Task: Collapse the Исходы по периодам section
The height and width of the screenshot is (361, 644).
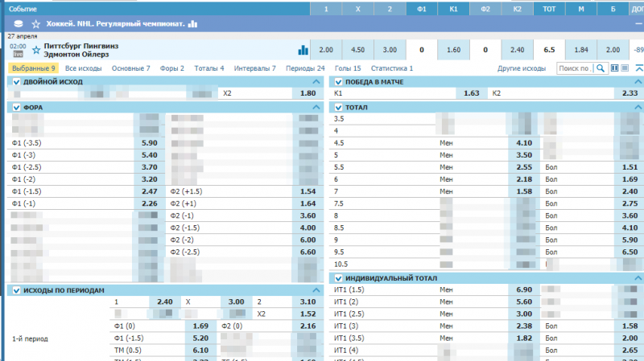Action: coord(315,289)
